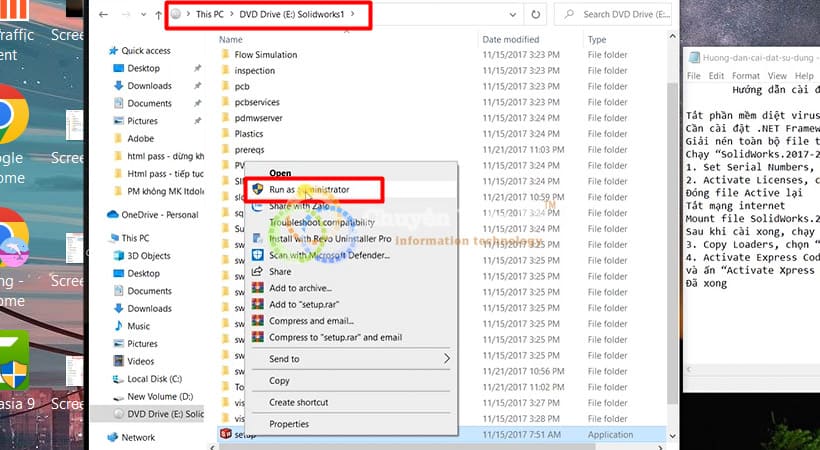Viewport: 820px width, 450px height.
Task: Sort files by the Date modified column
Action: point(512,39)
